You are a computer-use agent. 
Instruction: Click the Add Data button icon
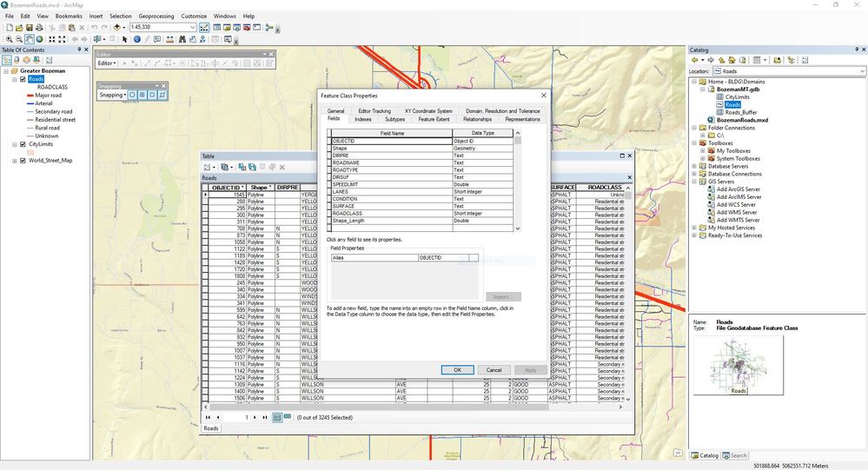(x=118, y=27)
